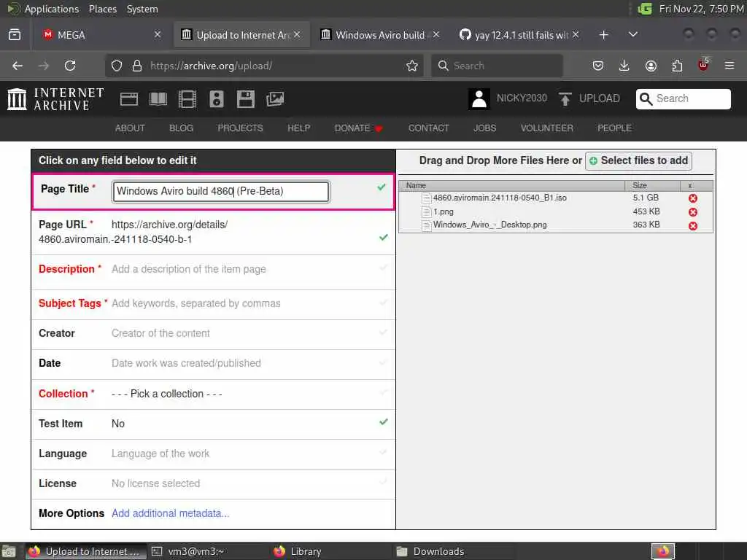The width and height of the screenshot is (747, 560).
Task: Open the PEOPLE navigation link
Action: pyautogui.click(x=614, y=128)
